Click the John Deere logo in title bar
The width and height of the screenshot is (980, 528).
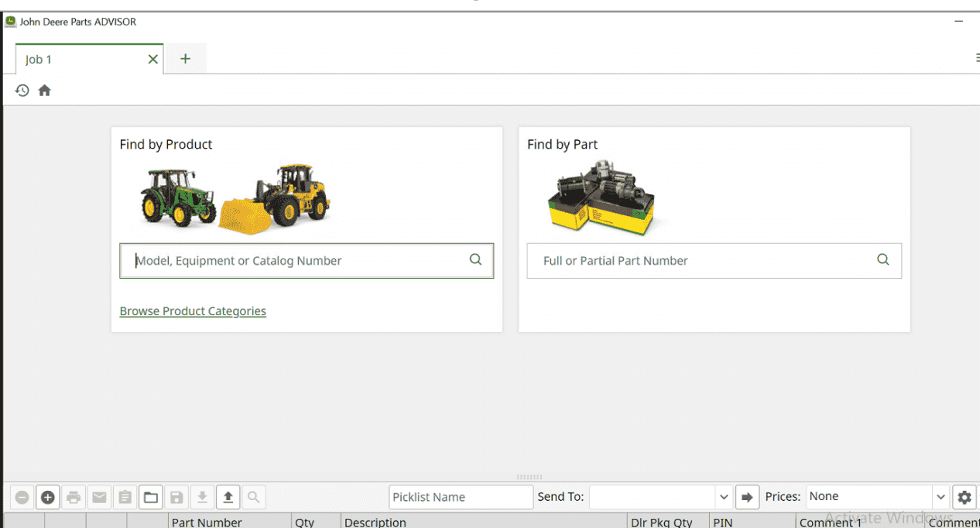pos(10,22)
